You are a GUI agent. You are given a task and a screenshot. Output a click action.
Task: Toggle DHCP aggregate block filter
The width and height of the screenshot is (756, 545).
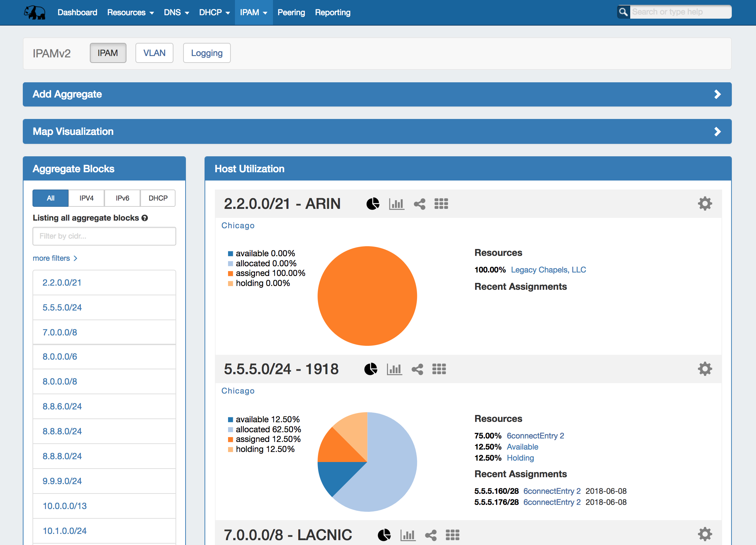point(158,198)
